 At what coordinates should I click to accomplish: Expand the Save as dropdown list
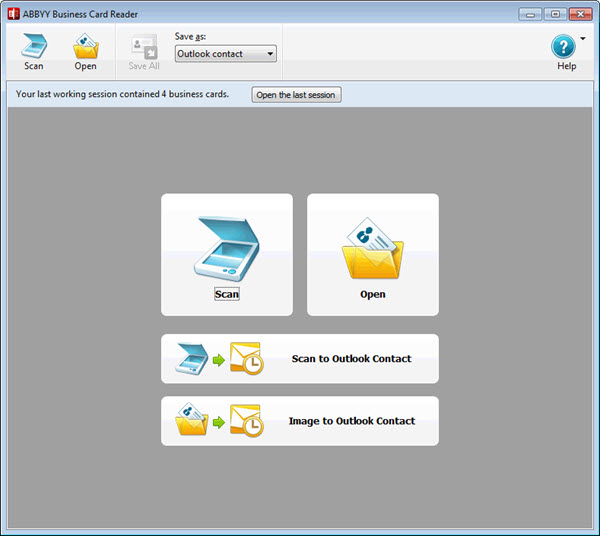tap(269, 54)
